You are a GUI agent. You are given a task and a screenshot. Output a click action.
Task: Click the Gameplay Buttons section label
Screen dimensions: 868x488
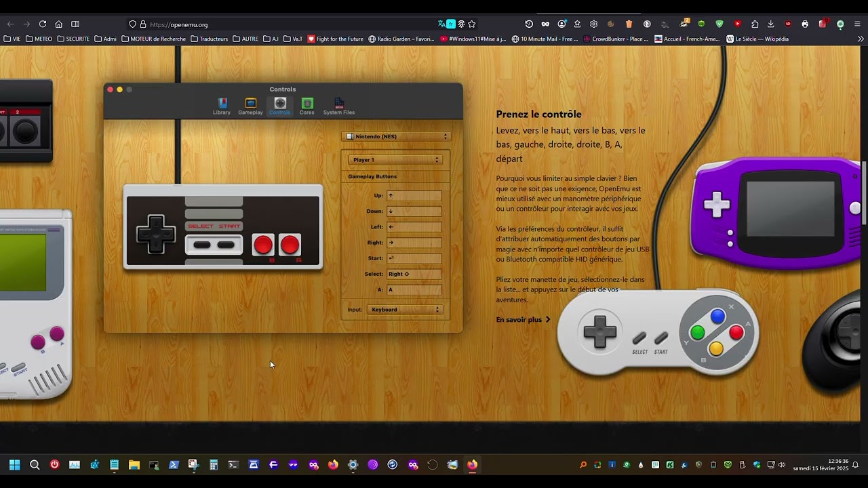(x=372, y=177)
